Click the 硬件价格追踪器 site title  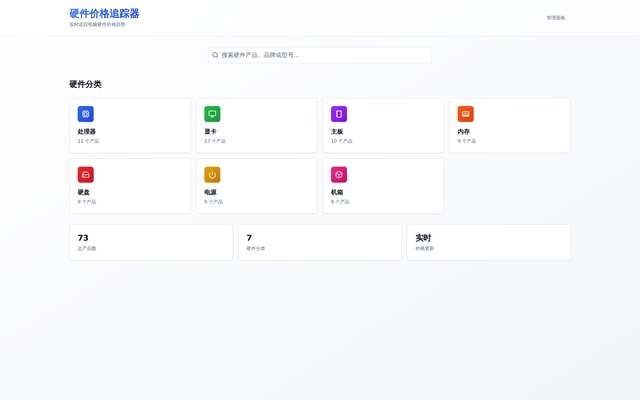click(104, 14)
